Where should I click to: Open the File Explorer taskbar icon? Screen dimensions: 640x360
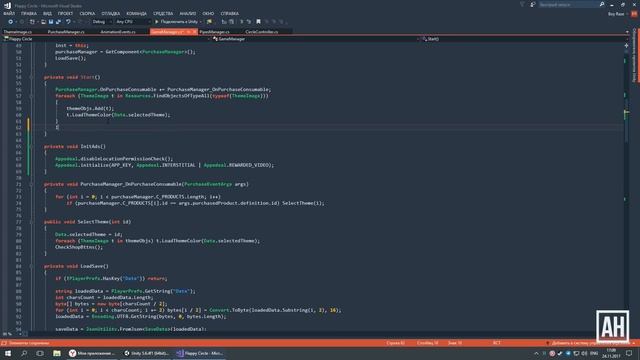pyautogui.click(x=57, y=353)
